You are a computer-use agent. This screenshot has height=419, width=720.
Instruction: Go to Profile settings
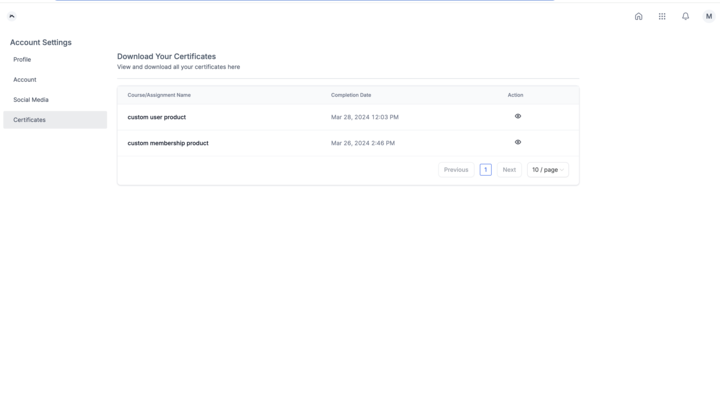pyautogui.click(x=22, y=60)
